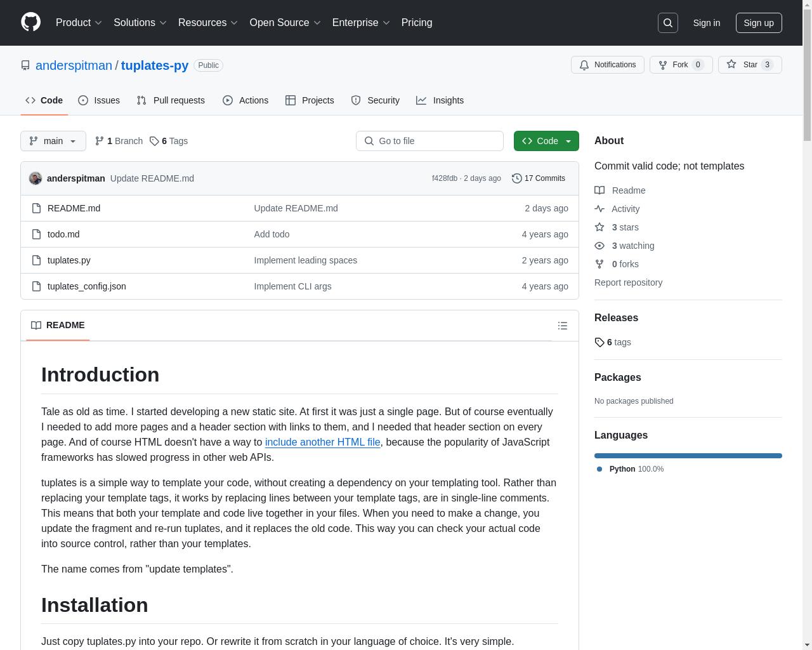The image size is (812, 650).
Task: Open the Pricing page
Action: (x=417, y=23)
